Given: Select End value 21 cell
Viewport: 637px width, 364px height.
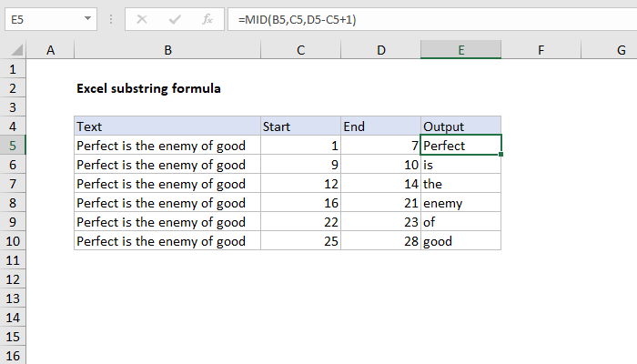Looking at the screenshot, I should 380,203.
